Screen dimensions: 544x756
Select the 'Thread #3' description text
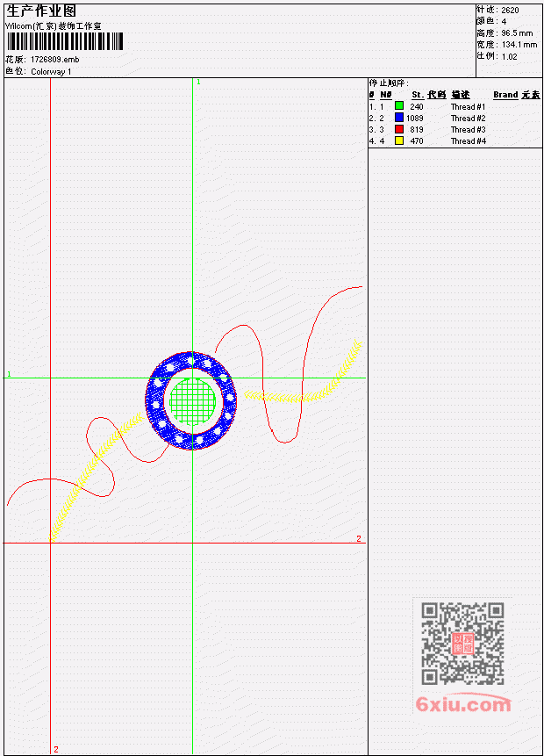(468, 130)
